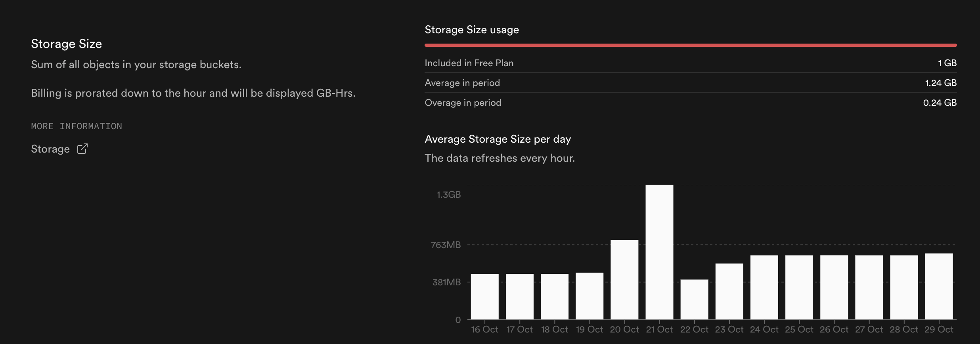The image size is (980, 344).
Task: Open the Storage external link icon
Action: point(82,149)
